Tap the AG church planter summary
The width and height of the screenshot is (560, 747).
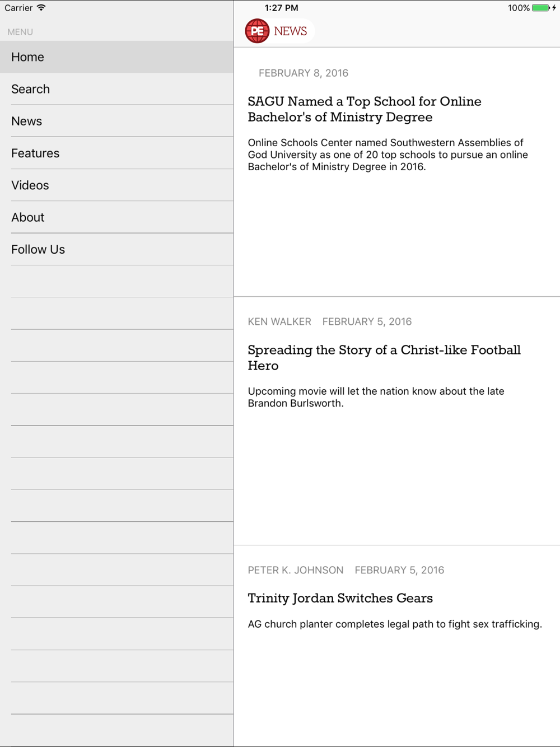click(395, 624)
